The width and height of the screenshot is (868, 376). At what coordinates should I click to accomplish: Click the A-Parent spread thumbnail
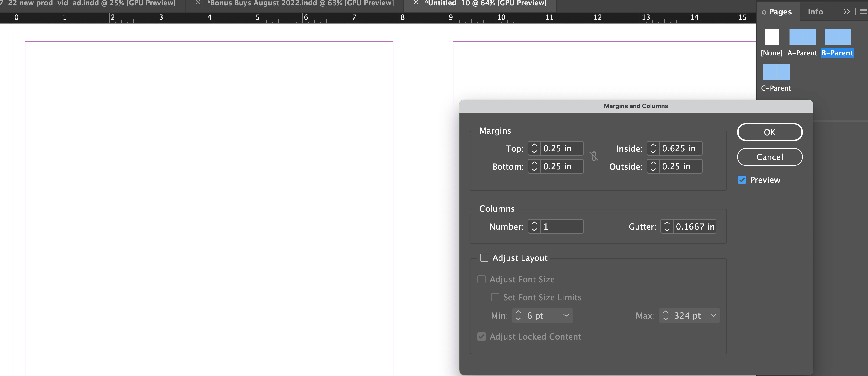click(x=803, y=37)
